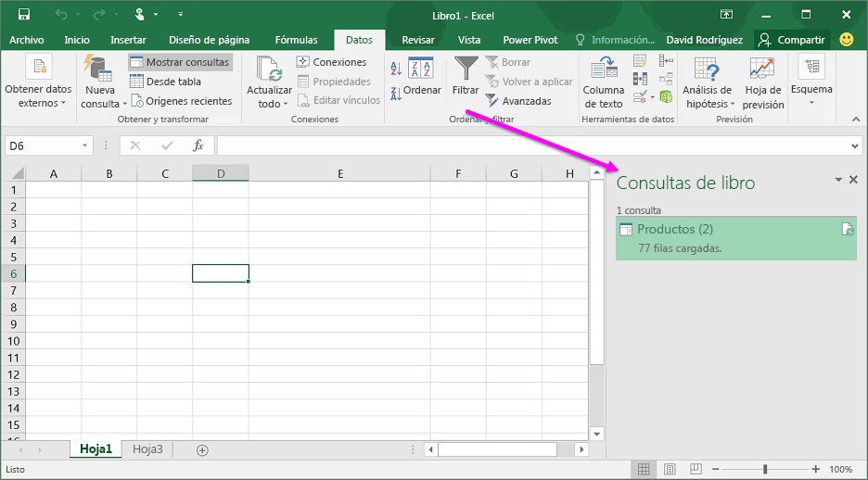Switch to sheet Hoja3
This screenshot has height=480, width=868.
pyautogui.click(x=147, y=449)
